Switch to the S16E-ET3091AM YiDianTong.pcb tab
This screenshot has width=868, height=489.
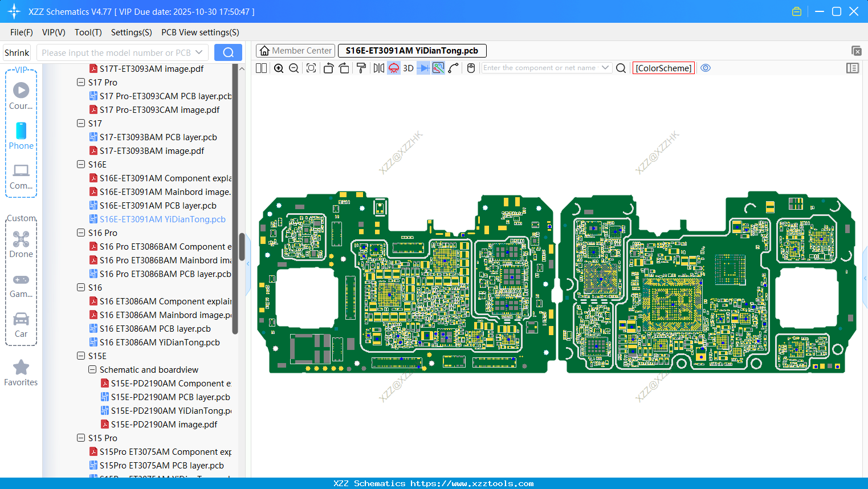(411, 51)
